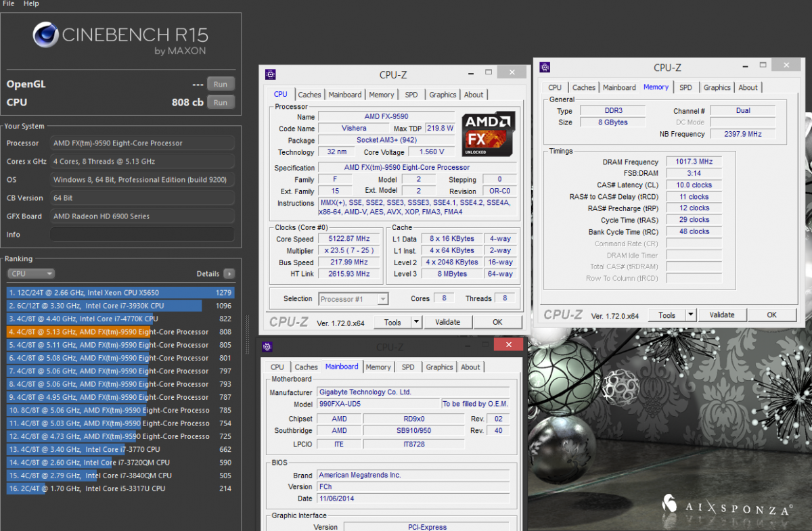Open SPD tab in Memory window
Image resolution: width=812 pixels, height=531 pixels.
click(685, 87)
